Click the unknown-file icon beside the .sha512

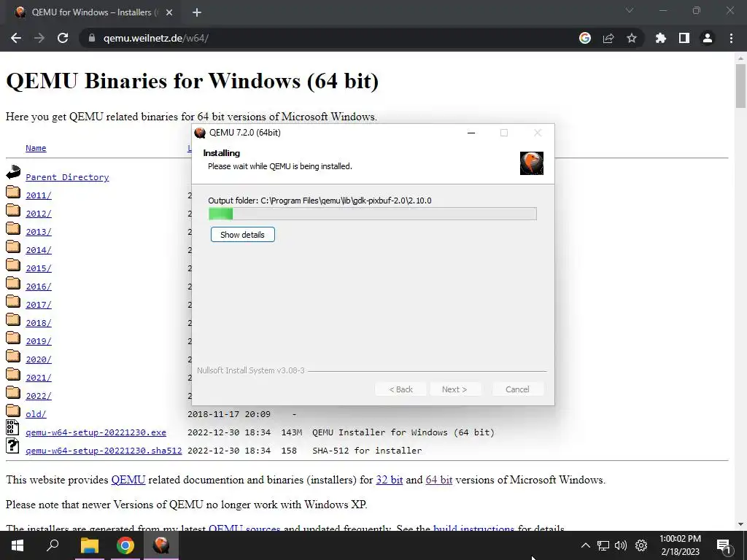click(12, 446)
